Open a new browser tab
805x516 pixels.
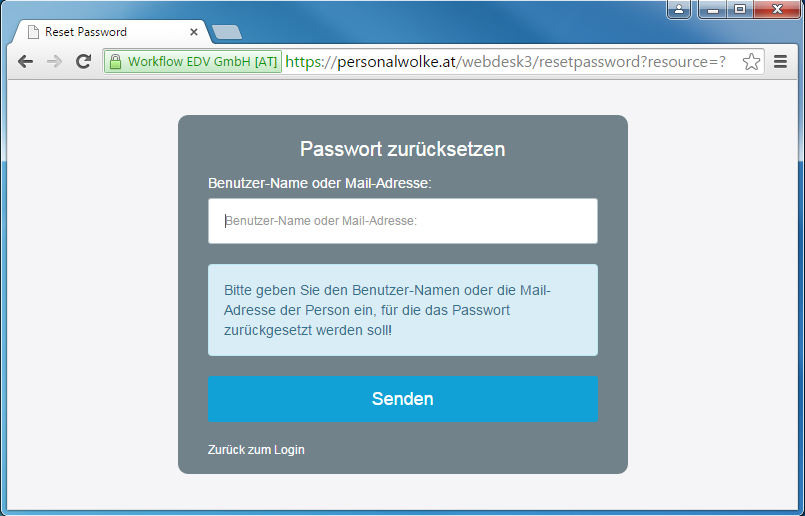[226, 32]
